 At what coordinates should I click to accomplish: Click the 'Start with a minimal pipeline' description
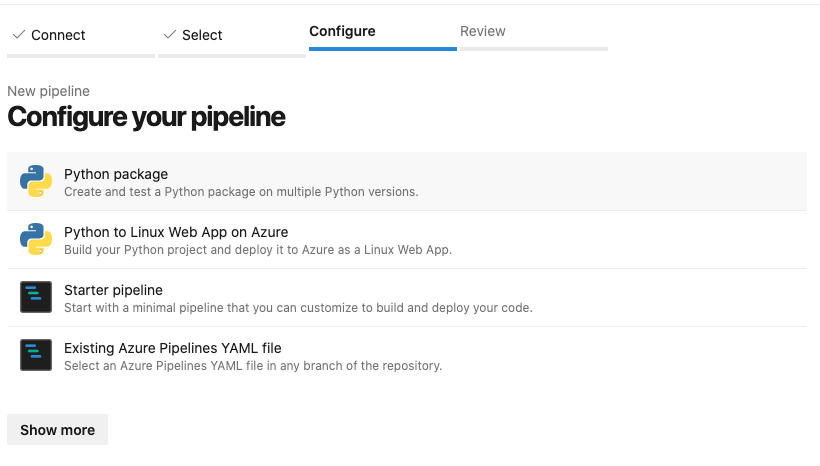[298, 308]
